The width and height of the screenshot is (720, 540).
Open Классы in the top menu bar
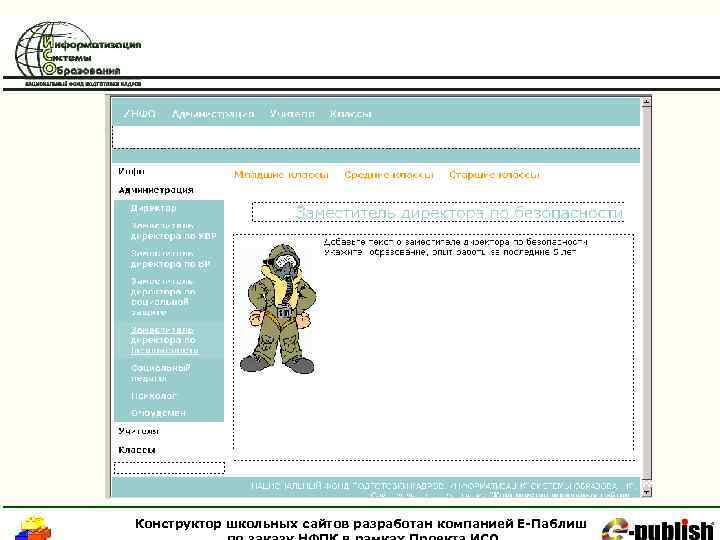point(350,114)
